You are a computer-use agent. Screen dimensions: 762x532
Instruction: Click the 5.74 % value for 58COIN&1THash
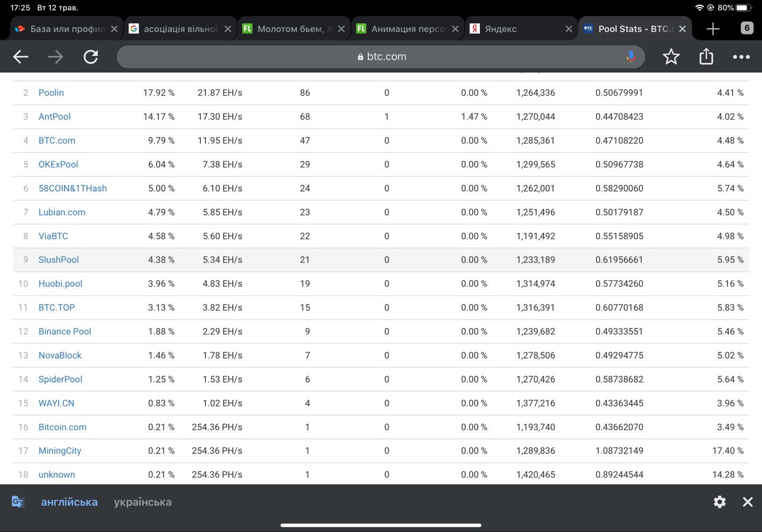[x=730, y=188]
